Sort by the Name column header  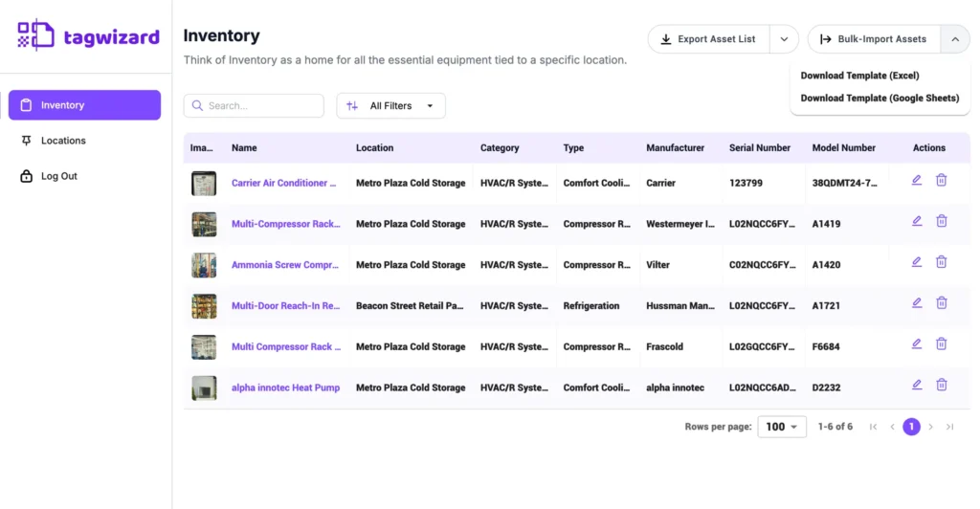coord(244,148)
